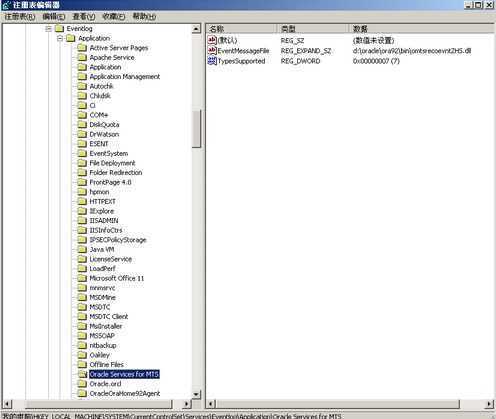Select the MSDMine key
This screenshot has height=419, width=496.
(102, 298)
